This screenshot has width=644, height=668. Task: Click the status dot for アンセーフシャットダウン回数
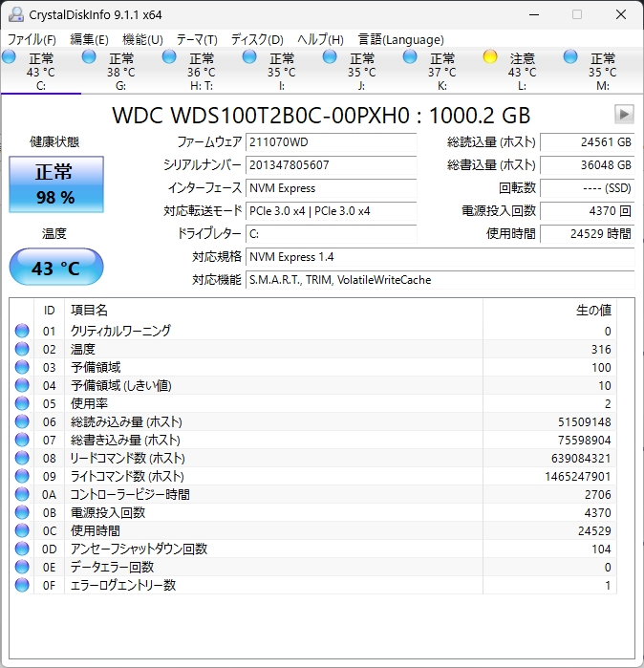point(22,549)
